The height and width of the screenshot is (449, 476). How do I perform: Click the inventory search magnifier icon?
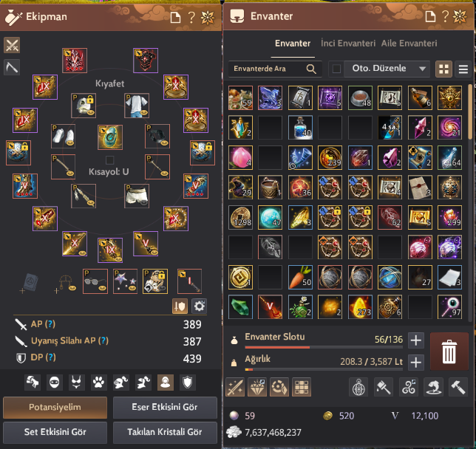(311, 69)
